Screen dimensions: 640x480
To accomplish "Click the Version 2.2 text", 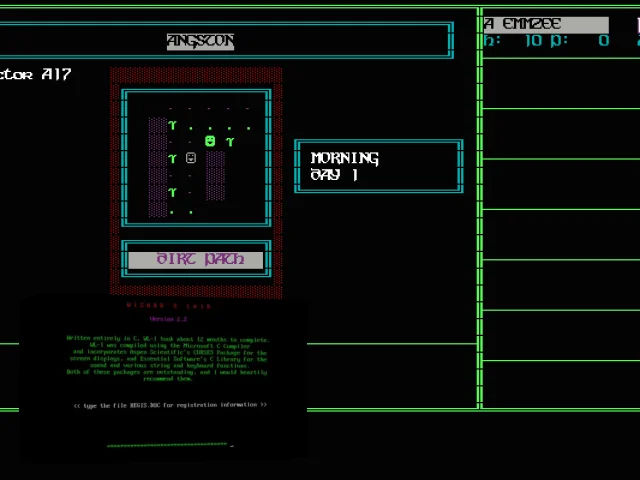I will [168, 319].
